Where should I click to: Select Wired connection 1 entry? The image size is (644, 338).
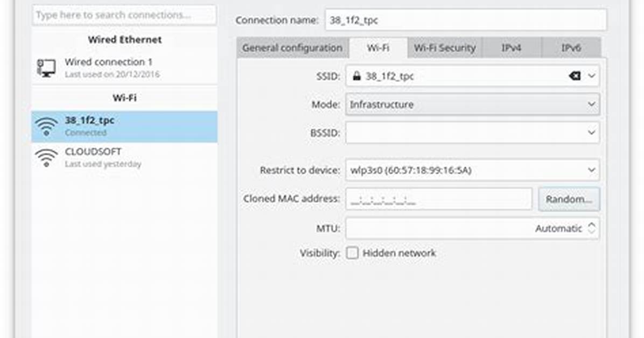click(124, 68)
